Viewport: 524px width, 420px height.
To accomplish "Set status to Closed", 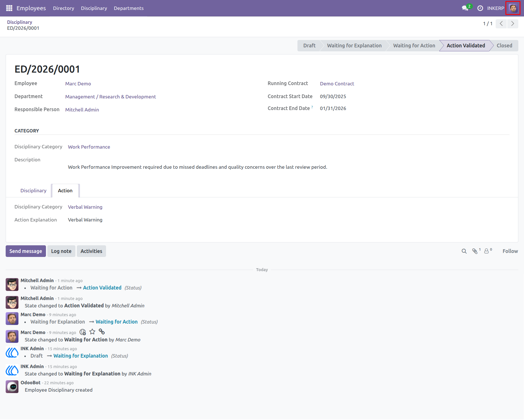I will click(504, 46).
